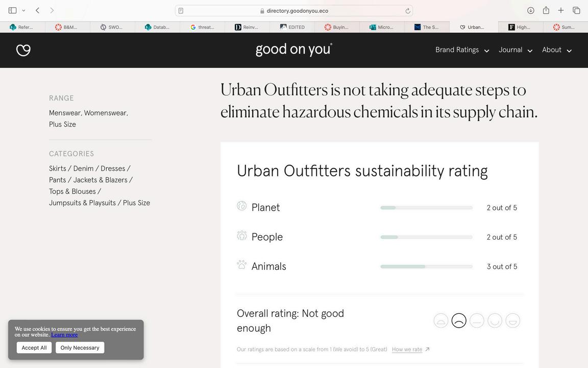This screenshot has width=588, height=368.
Task: Click the first overall rating face icon
Action: pyautogui.click(x=441, y=320)
